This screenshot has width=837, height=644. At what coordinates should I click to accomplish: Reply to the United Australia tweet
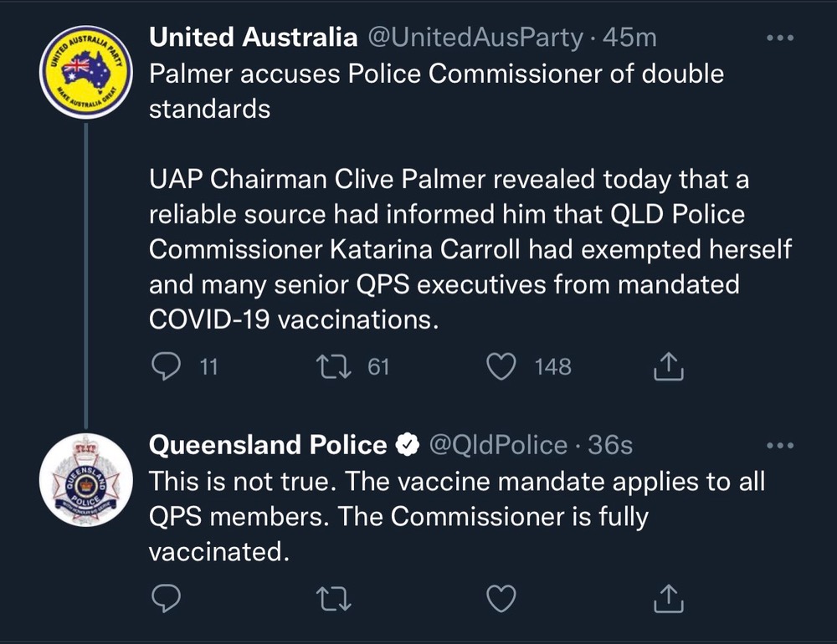(x=165, y=367)
